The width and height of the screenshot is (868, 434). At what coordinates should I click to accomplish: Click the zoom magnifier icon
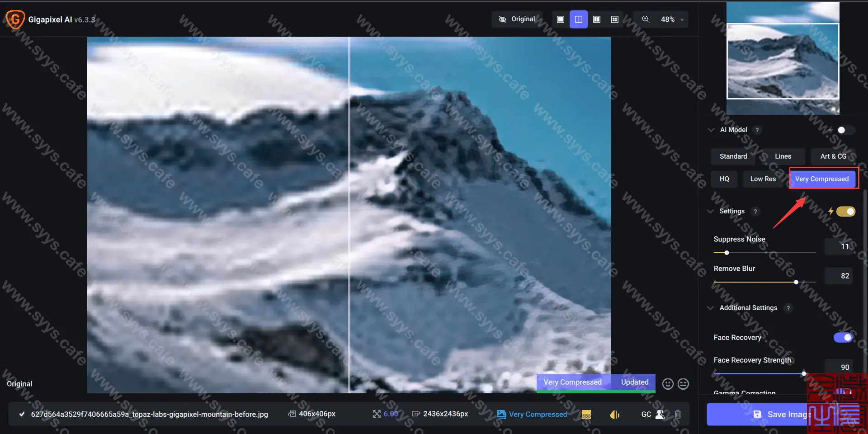coord(645,19)
